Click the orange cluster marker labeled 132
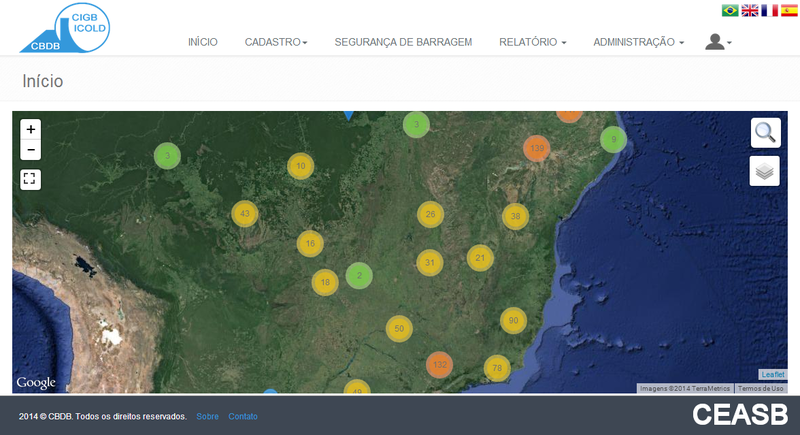 (x=439, y=365)
